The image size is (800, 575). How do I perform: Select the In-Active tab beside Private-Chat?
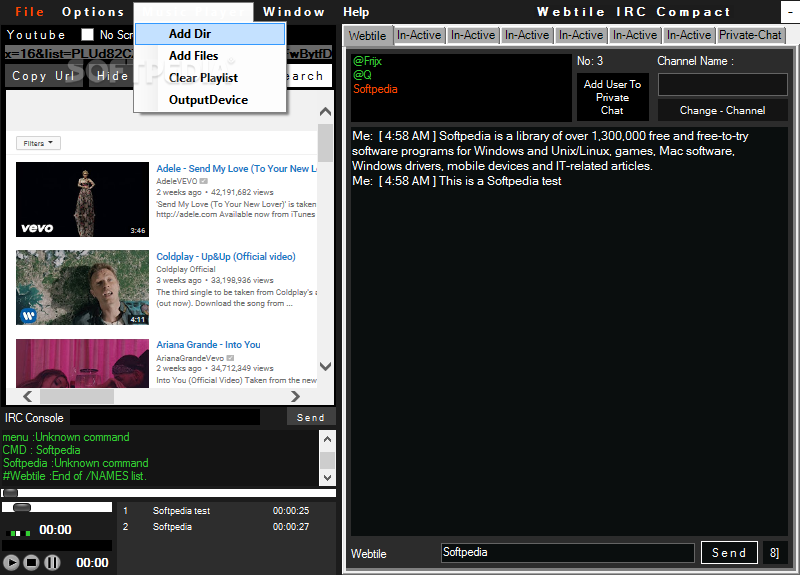click(689, 35)
